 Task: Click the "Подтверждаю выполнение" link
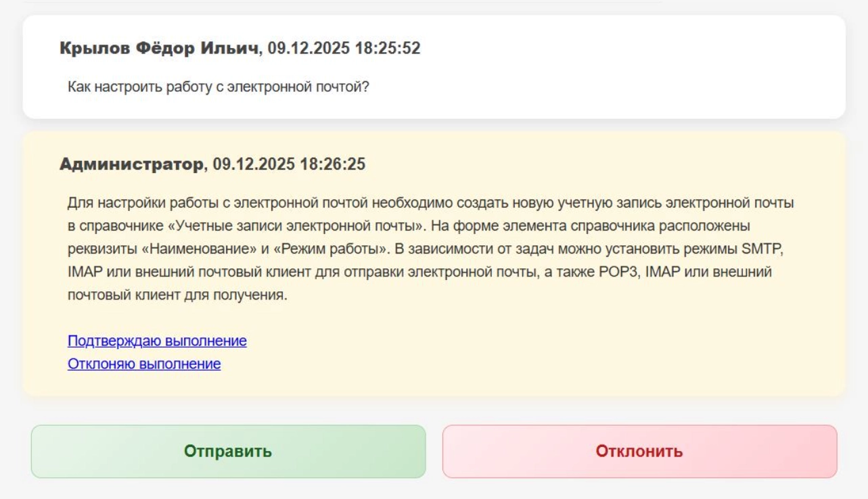coord(157,341)
